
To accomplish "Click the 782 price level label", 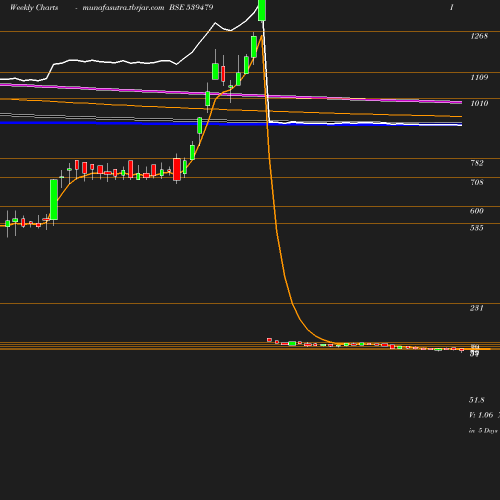I will tap(477, 163).
